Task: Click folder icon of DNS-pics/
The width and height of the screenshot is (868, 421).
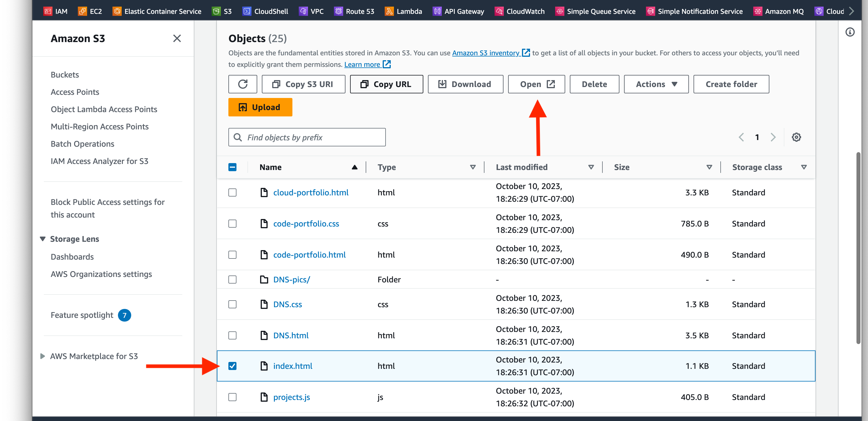Action: (x=264, y=280)
